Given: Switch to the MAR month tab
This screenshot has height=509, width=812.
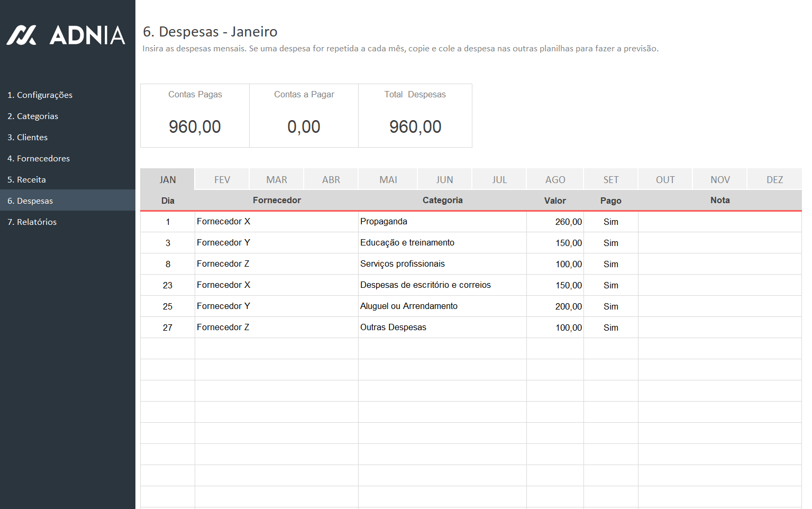Looking at the screenshot, I should coord(277,179).
